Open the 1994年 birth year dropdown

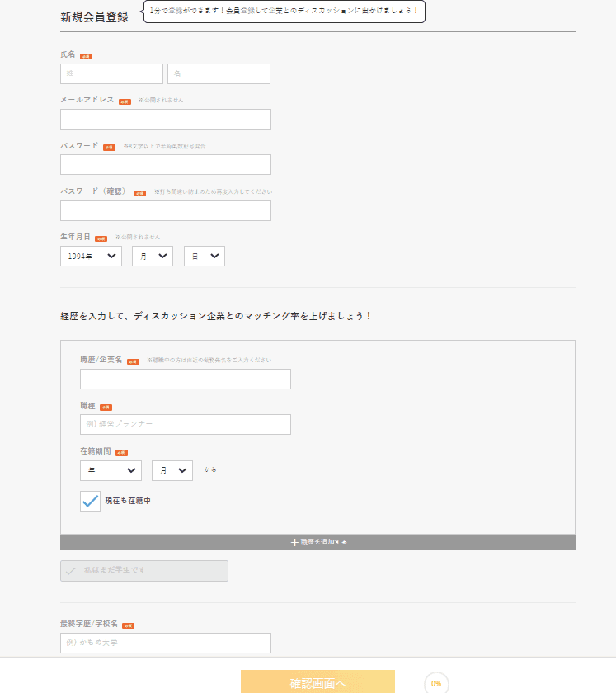pos(91,257)
